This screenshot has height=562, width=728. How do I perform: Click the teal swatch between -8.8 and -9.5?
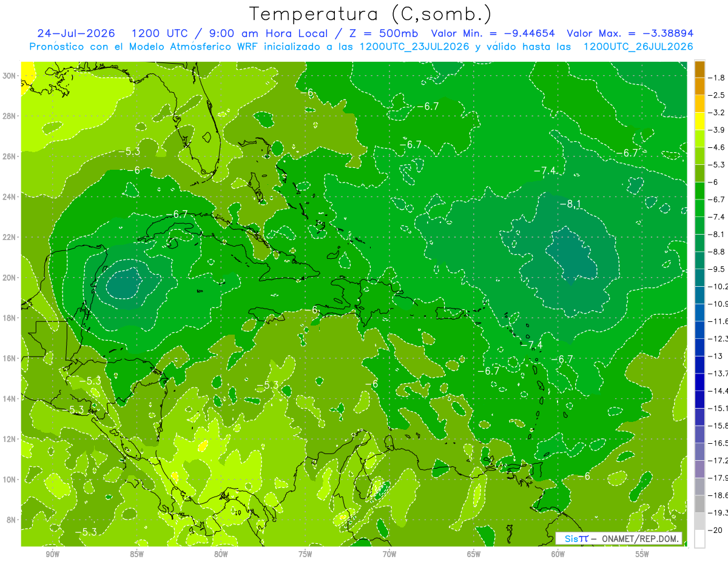tap(699, 260)
